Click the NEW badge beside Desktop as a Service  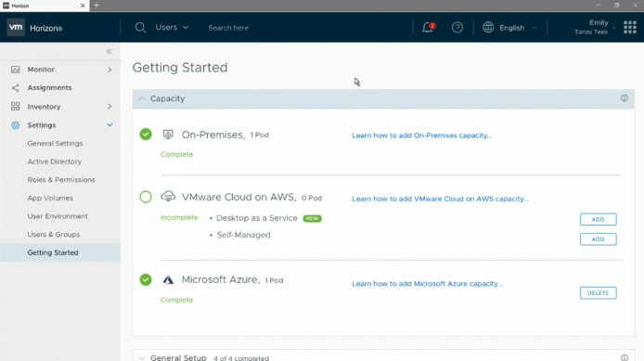pyautogui.click(x=312, y=218)
